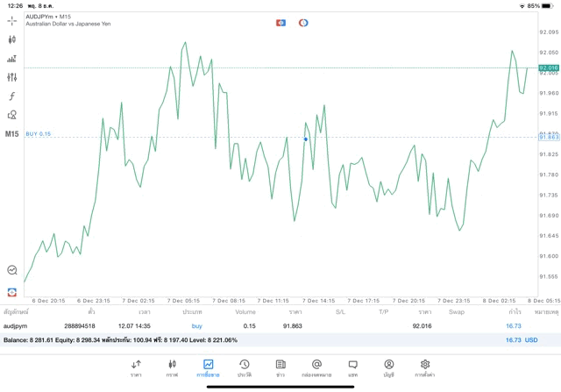Tap the 91.863 open price cell
This screenshot has width=561, height=392.
point(292,326)
